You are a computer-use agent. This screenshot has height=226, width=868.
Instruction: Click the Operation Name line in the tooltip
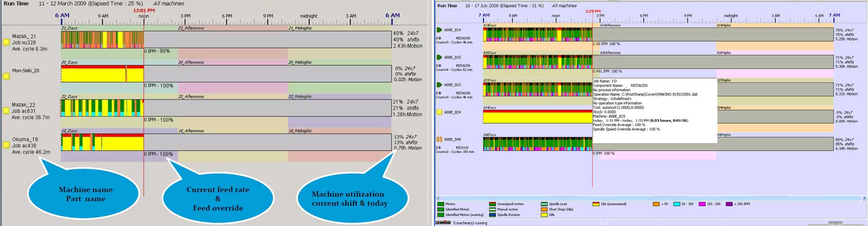click(x=645, y=94)
